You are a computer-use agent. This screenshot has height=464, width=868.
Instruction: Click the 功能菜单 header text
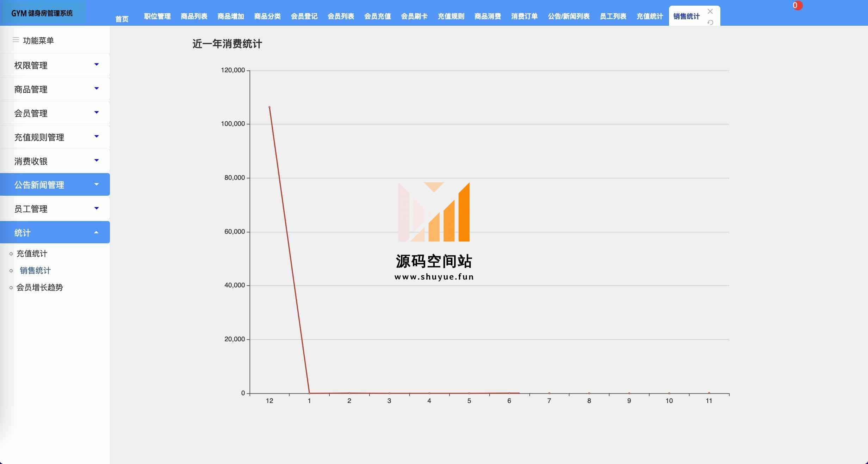pyautogui.click(x=38, y=40)
